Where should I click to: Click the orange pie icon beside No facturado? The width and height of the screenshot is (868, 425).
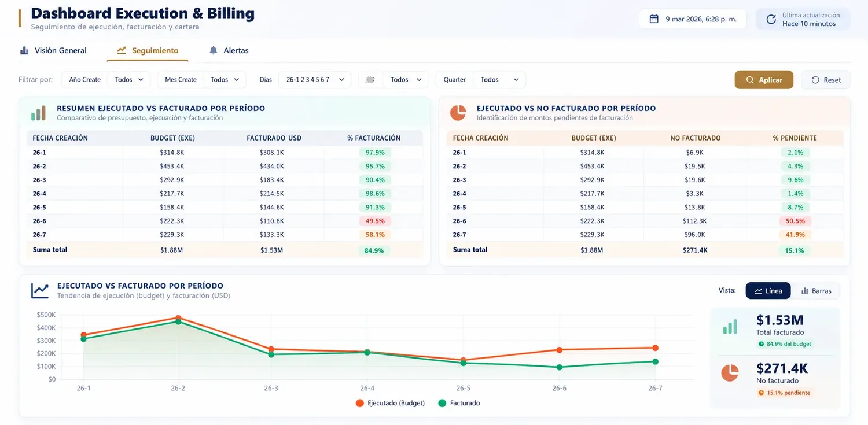point(730,373)
